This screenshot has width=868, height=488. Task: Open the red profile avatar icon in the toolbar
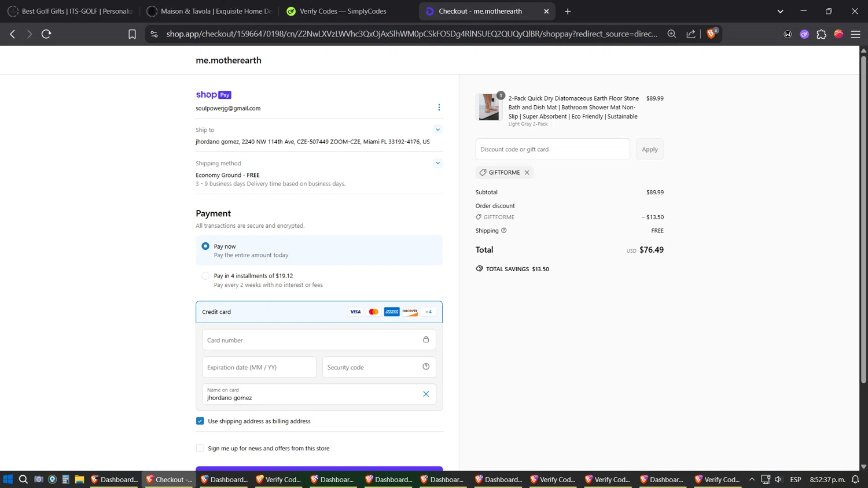point(838,34)
